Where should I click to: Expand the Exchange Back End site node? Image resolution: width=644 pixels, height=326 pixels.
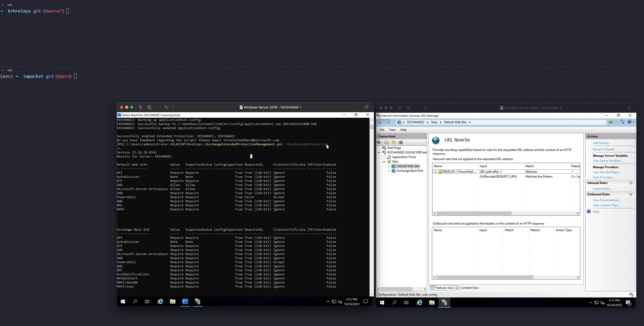(389, 171)
